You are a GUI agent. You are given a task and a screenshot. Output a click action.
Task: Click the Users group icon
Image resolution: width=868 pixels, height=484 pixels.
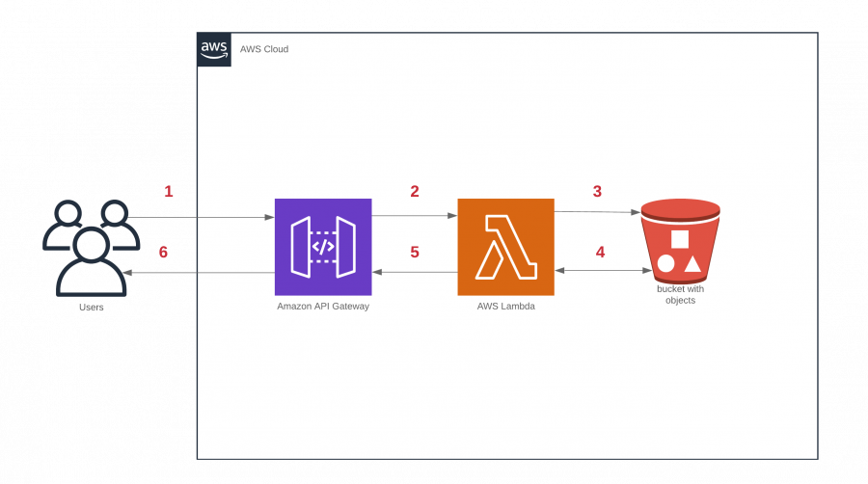pos(92,248)
